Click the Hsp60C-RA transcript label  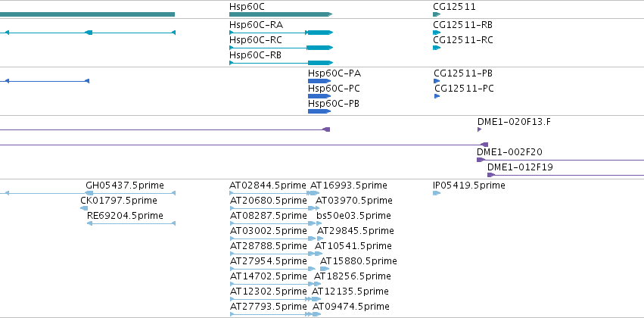(x=256, y=25)
